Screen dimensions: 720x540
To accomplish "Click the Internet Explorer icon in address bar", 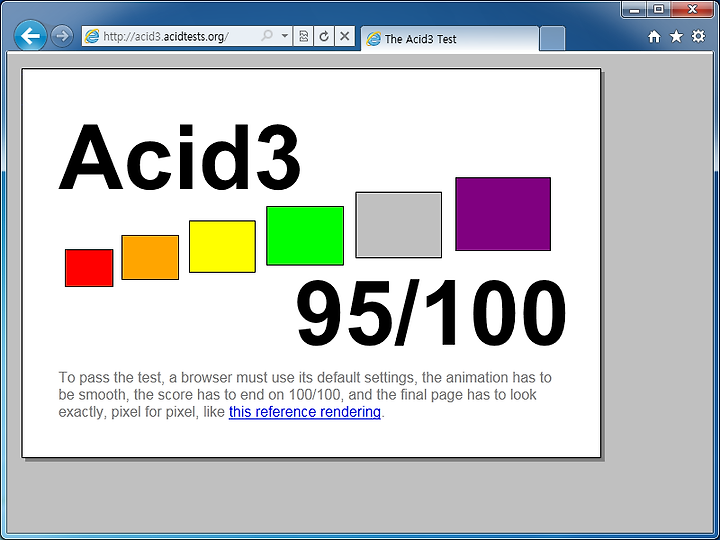I will click(x=92, y=36).
